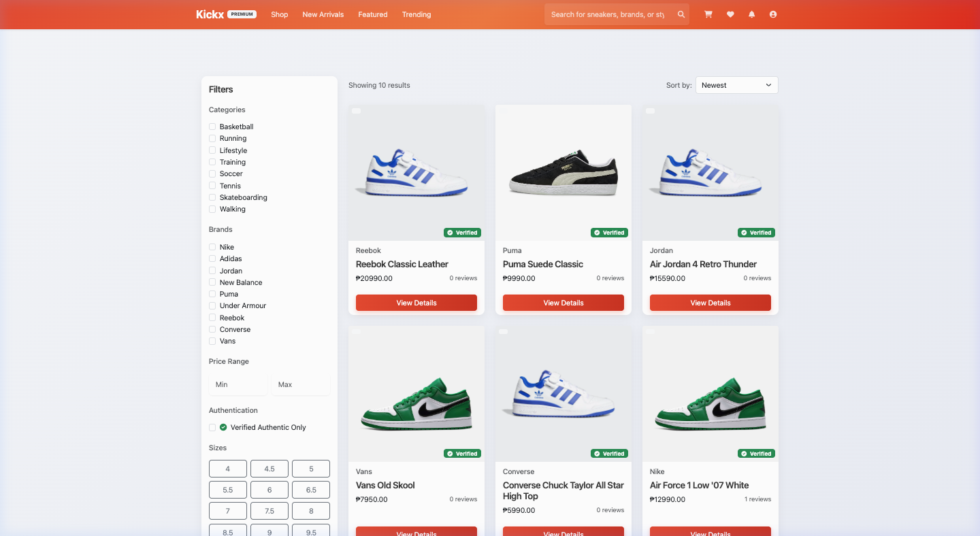Check the Vans brand filter
Viewport: 980px width, 536px height.
click(x=212, y=341)
